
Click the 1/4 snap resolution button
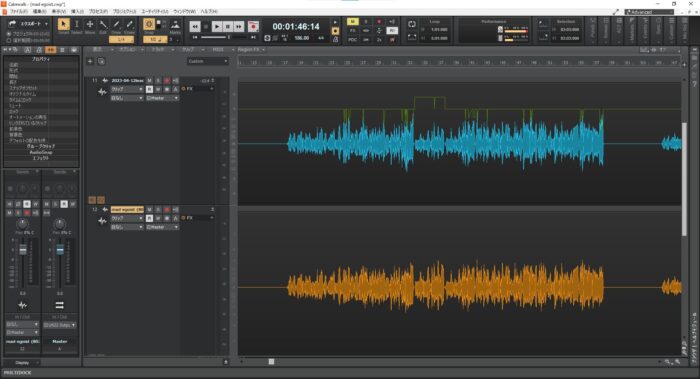click(x=121, y=39)
